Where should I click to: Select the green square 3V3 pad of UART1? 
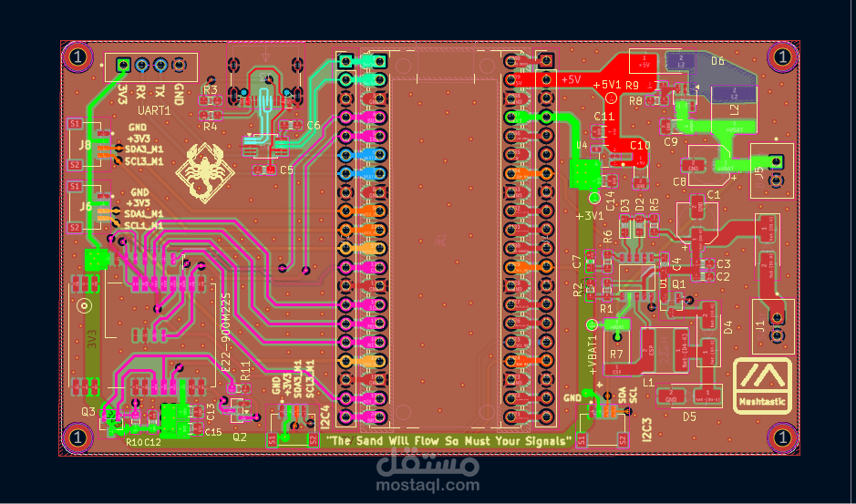point(123,66)
